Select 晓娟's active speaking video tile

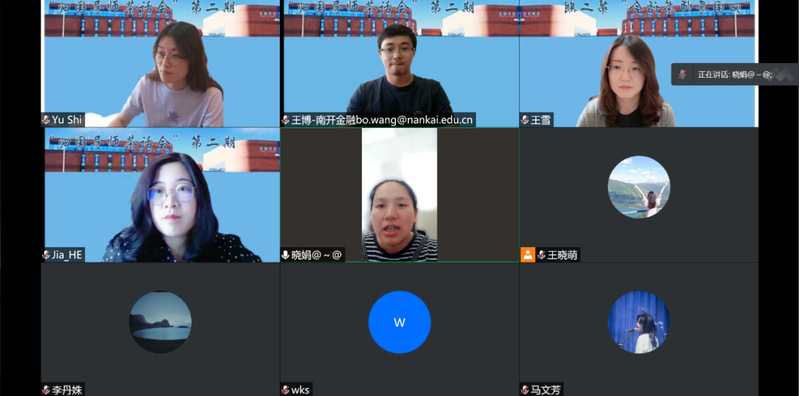tap(400, 195)
